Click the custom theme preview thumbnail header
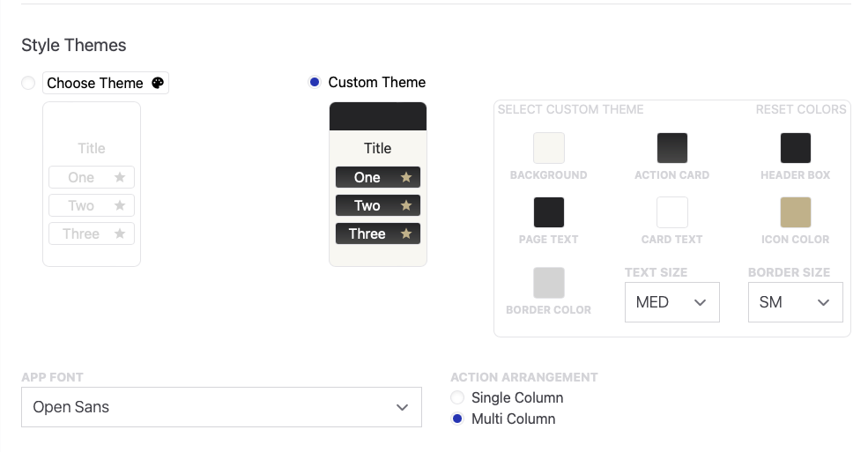The width and height of the screenshot is (868, 452). point(377,116)
